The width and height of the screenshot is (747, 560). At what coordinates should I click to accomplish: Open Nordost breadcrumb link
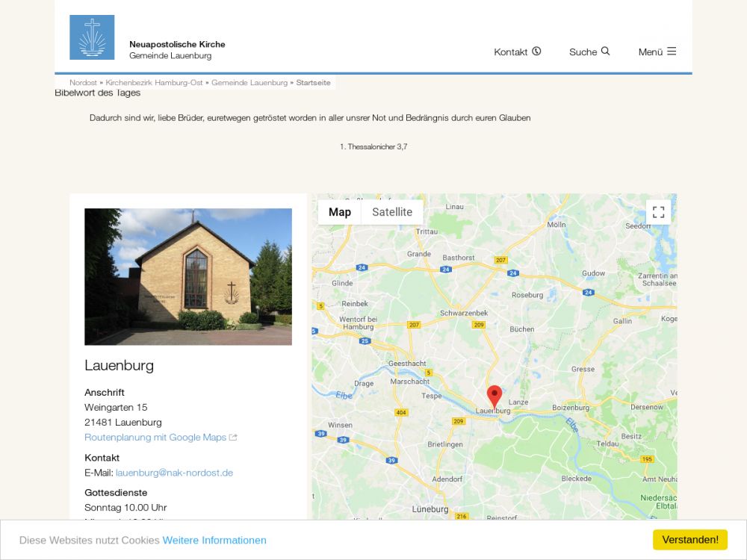click(x=83, y=83)
